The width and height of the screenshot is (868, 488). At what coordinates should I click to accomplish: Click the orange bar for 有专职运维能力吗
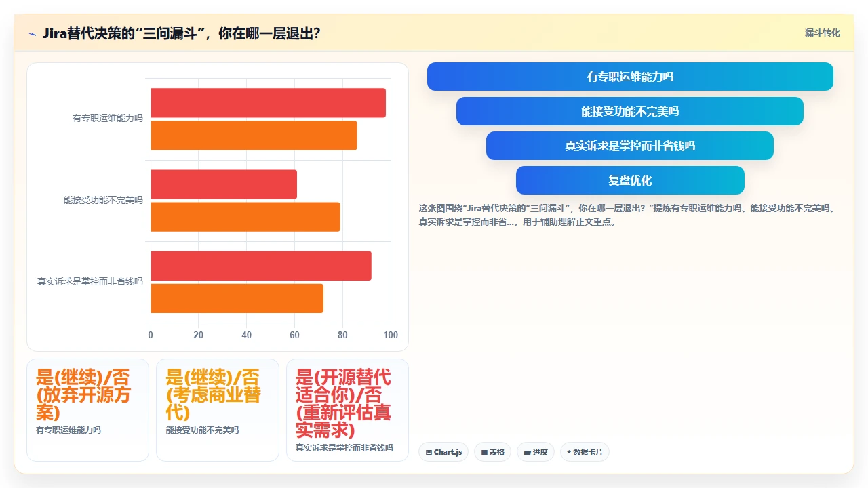coord(254,136)
